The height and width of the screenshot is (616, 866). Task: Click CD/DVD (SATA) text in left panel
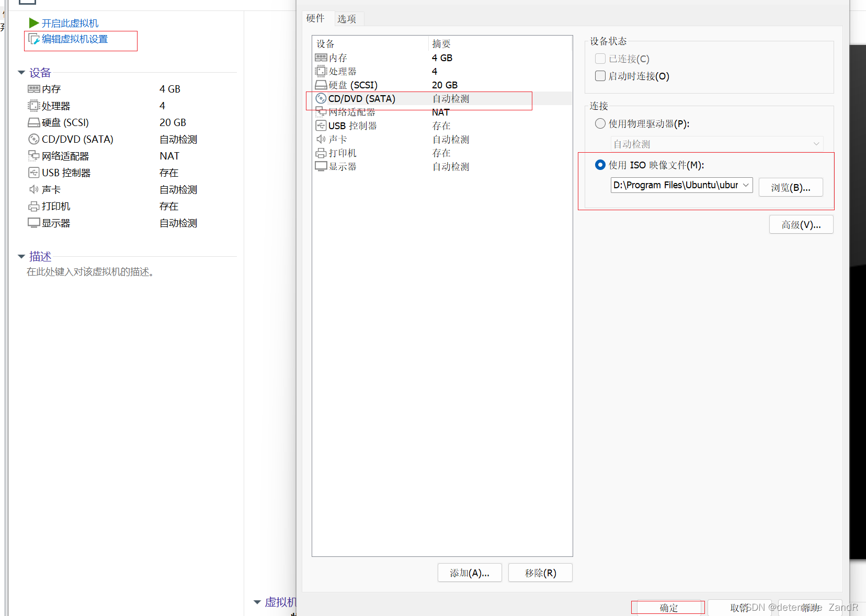click(x=77, y=139)
